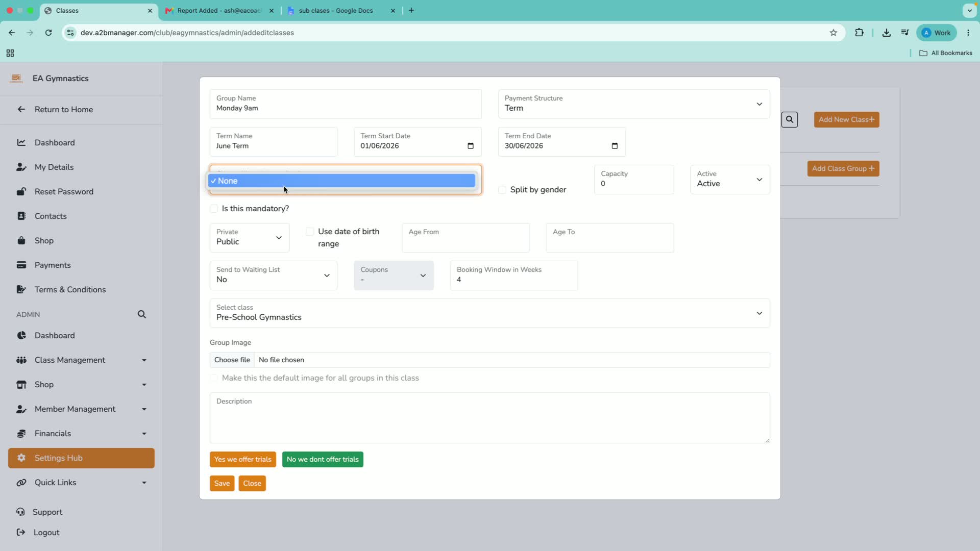Click the Return to Home arrow icon
The image size is (980, 551).
[x=21, y=109]
